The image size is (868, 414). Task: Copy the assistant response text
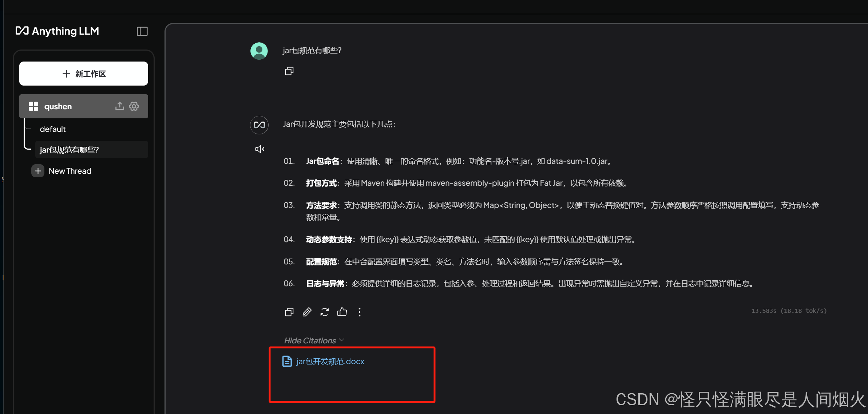click(289, 312)
